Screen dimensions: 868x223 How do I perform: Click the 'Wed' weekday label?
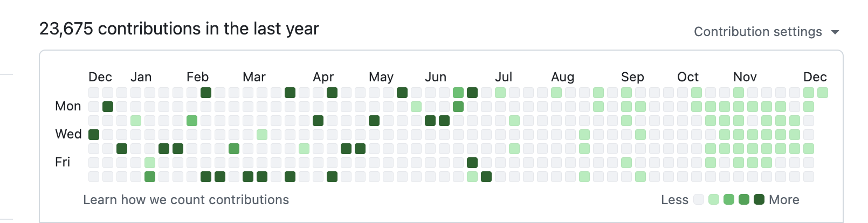[x=68, y=134]
